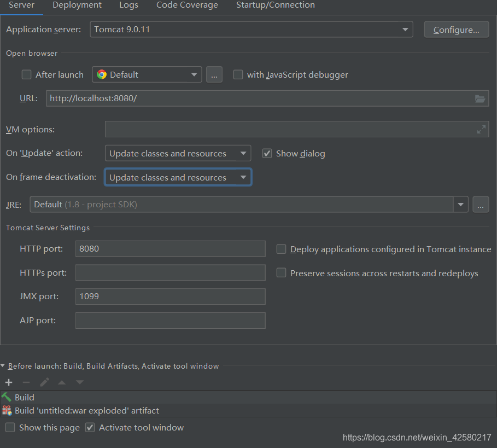Uncheck Activate tool window checkbox
The height and width of the screenshot is (448, 497).
[x=90, y=427]
